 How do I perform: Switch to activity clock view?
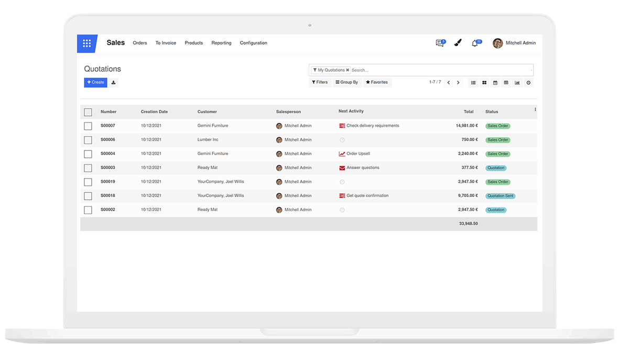(528, 83)
